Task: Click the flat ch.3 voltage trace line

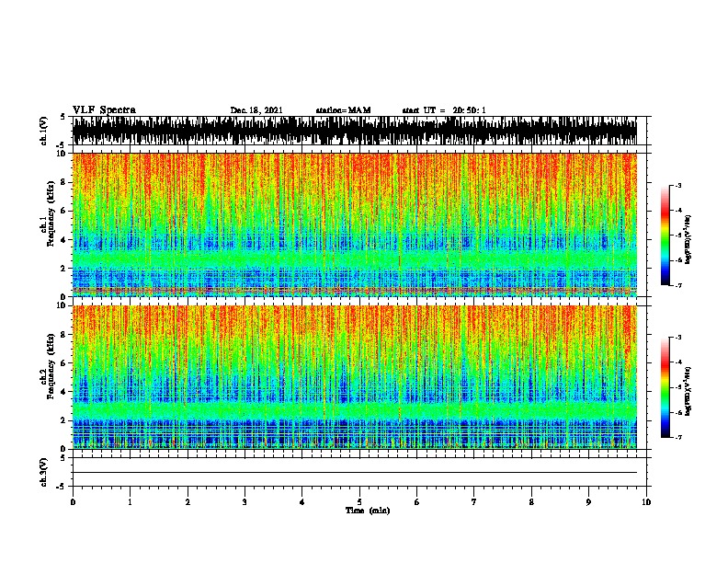Action: point(355,473)
